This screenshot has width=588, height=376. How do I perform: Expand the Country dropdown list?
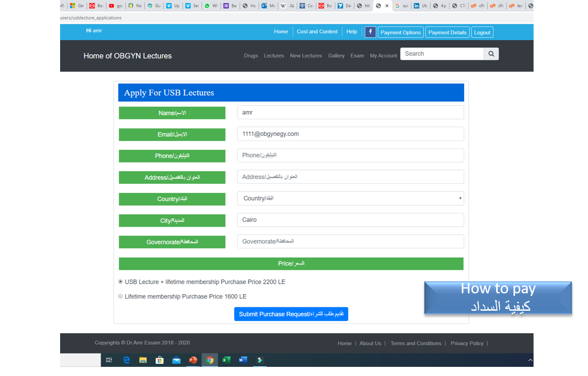coord(350,198)
